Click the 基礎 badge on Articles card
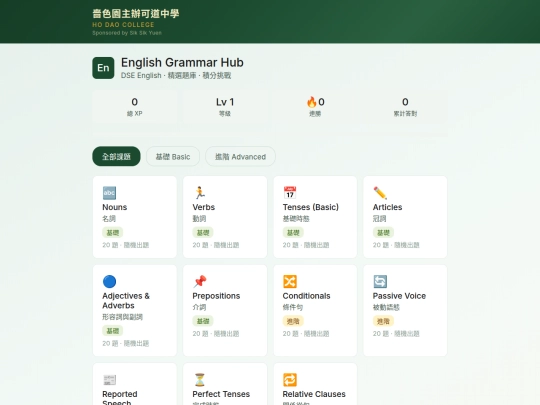The height and width of the screenshot is (405, 540). [x=383, y=232]
